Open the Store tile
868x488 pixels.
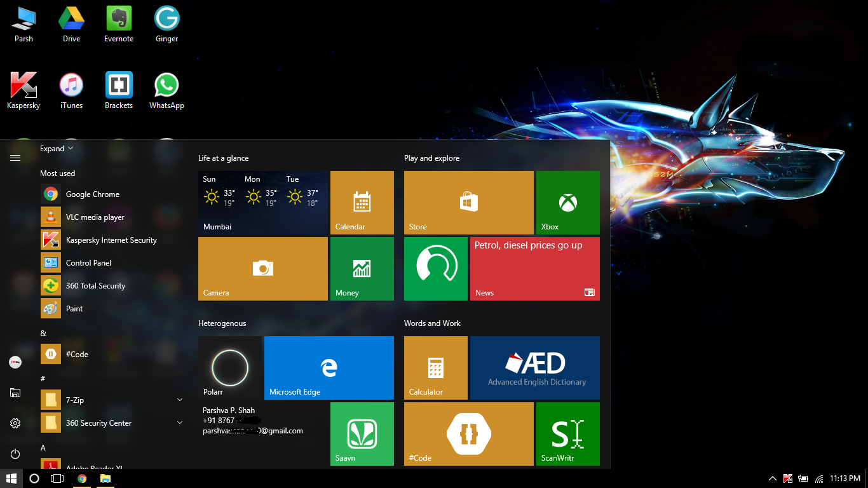[x=468, y=203]
